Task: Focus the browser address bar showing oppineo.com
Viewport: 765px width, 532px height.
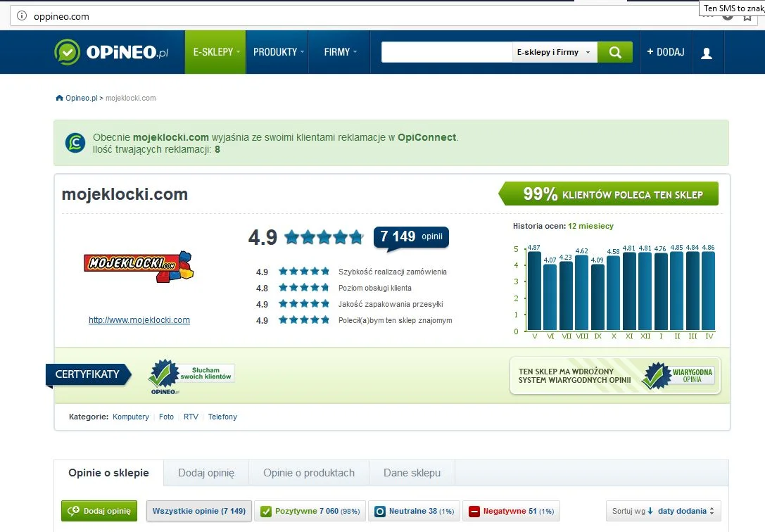Action: point(361,16)
